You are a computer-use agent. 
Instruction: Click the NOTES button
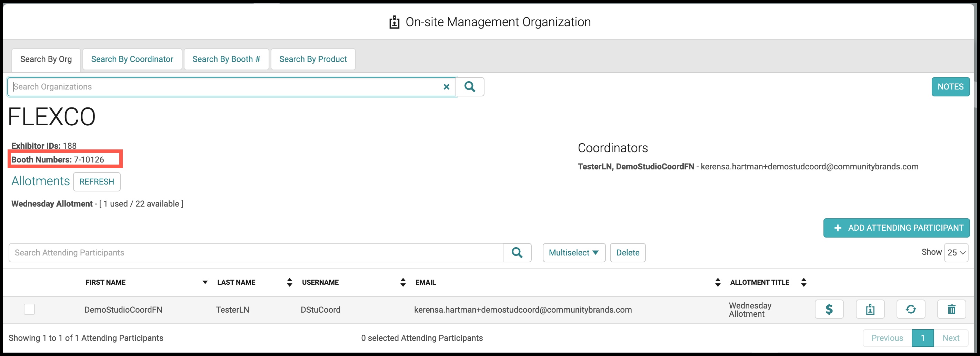(x=950, y=87)
